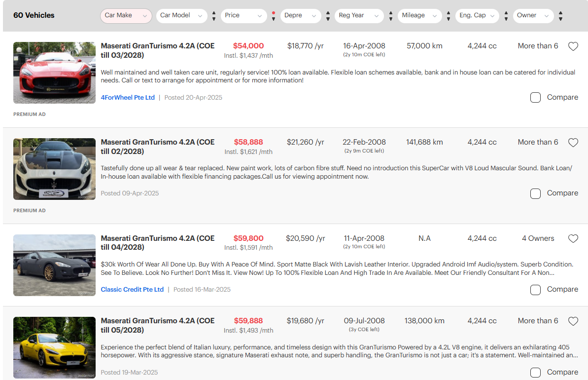Sort by Eng. Cap arrows

[x=506, y=16]
